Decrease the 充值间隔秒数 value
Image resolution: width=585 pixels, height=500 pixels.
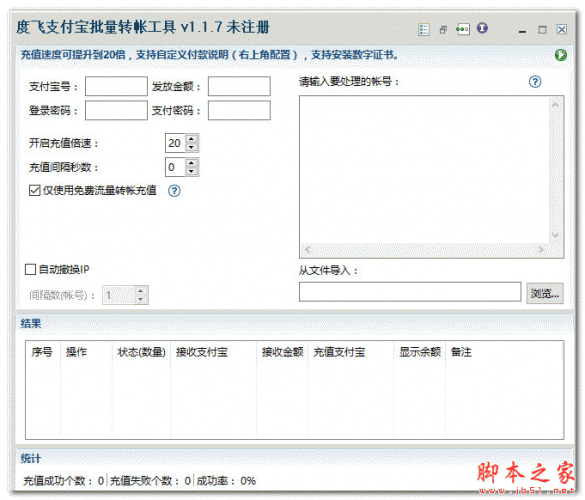pyautogui.click(x=191, y=172)
